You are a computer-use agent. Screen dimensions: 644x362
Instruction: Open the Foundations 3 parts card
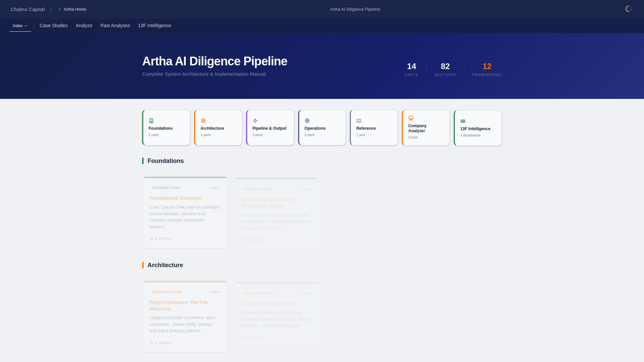coord(166,128)
